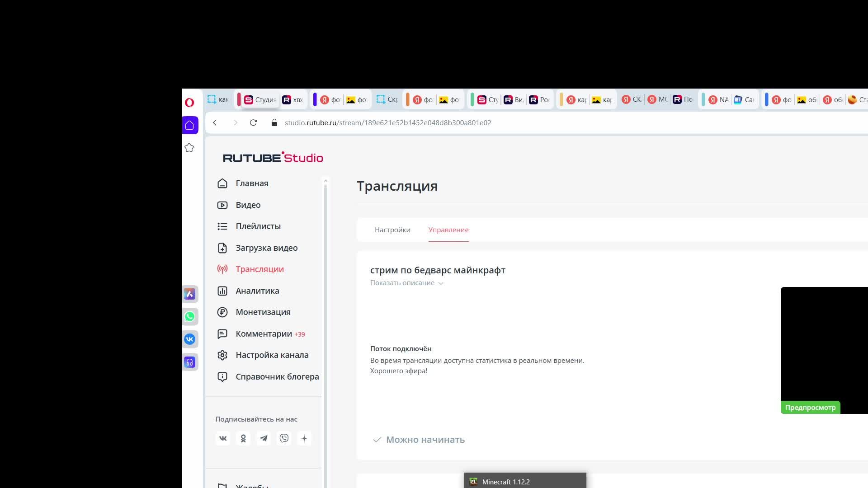Image resolution: width=868 pixels, height=488 pixels.
Task: Open the Telegram social link icon
Action: (x=264, y=438)
